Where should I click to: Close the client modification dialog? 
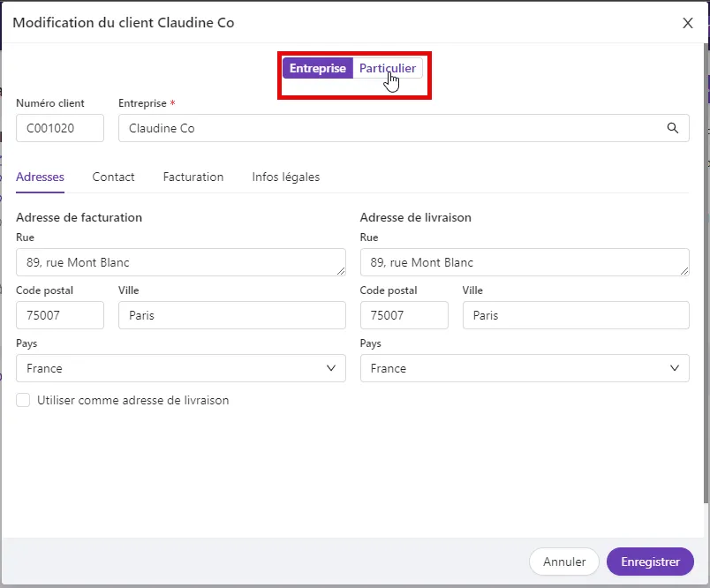[687, 23]
